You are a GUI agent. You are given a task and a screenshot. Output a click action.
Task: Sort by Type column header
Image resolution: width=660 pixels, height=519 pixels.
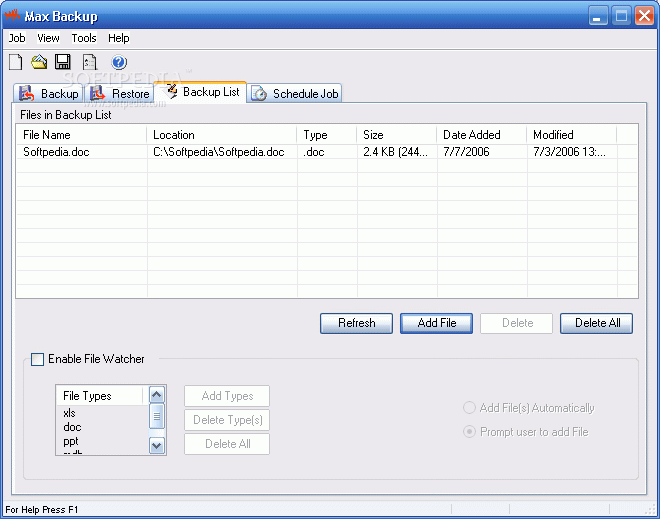pos(327,135)
